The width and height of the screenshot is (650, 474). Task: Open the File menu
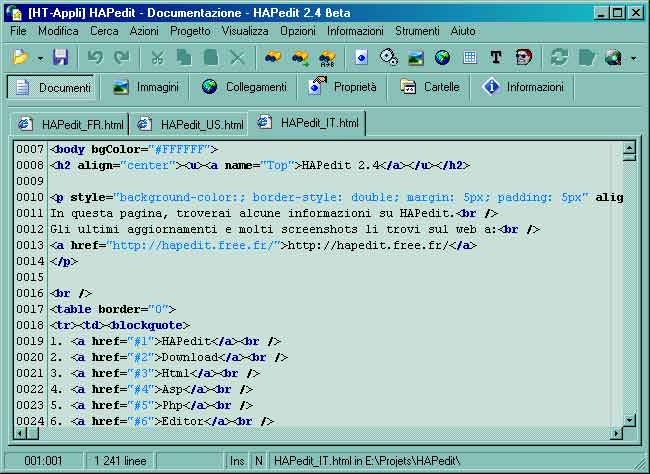[x=18, y=31]
